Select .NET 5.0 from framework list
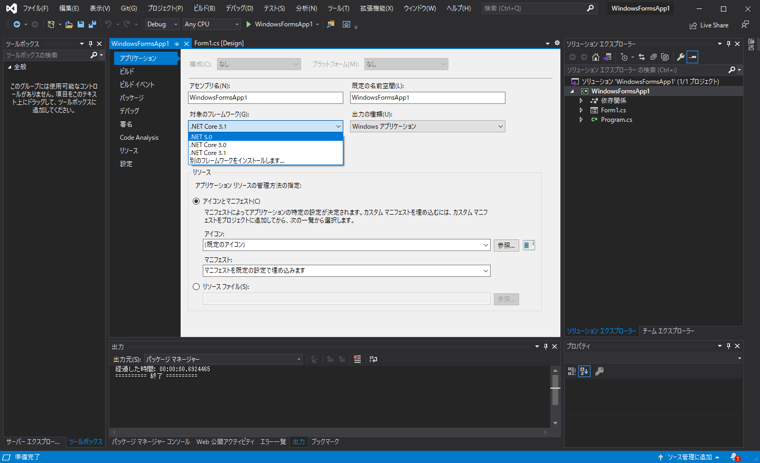The image size is (760, 463). [x=266, y=137]
